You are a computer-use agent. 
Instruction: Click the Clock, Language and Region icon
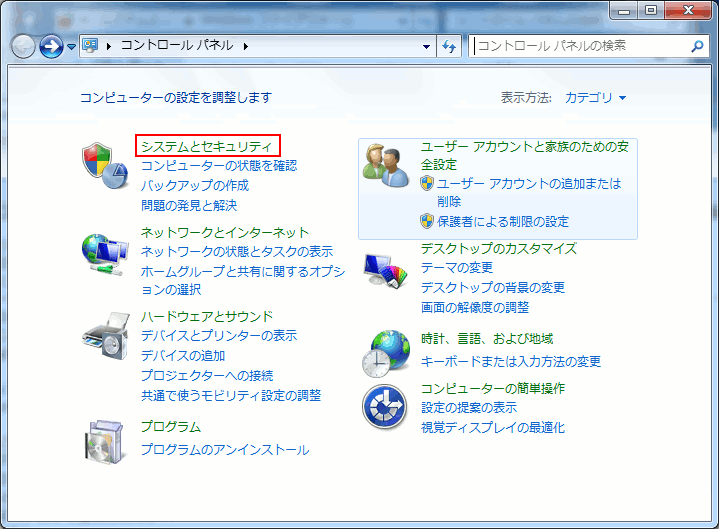coord(386,353)
